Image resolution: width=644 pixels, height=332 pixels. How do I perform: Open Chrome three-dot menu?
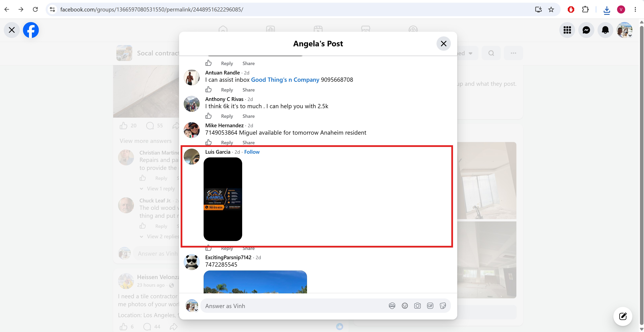[x=635, y=9]
